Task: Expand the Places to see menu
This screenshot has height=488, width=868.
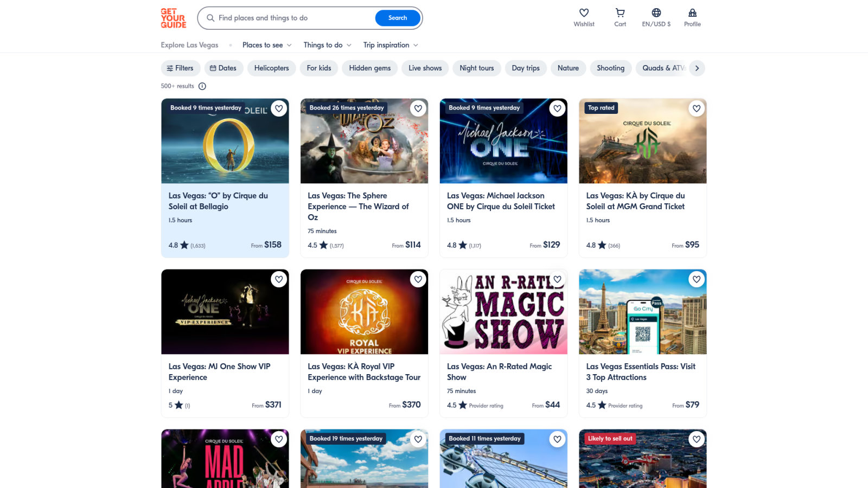Action: 267,45
